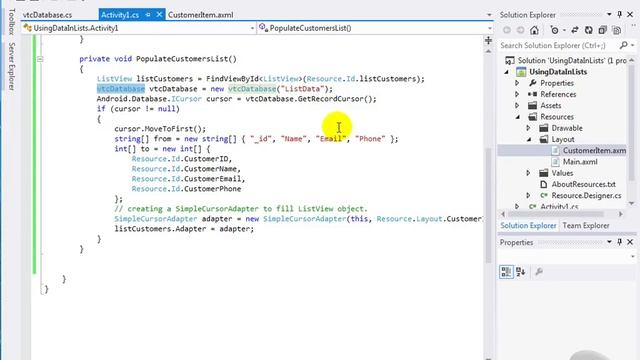Collapse PopulateCustomersList method outlining
640x360 pixels.
point(40,59)
